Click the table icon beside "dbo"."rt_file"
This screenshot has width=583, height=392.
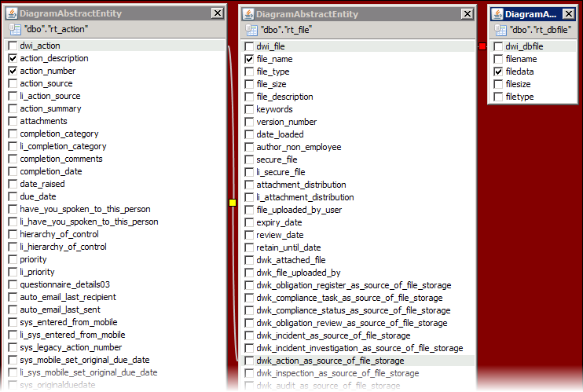251,30
